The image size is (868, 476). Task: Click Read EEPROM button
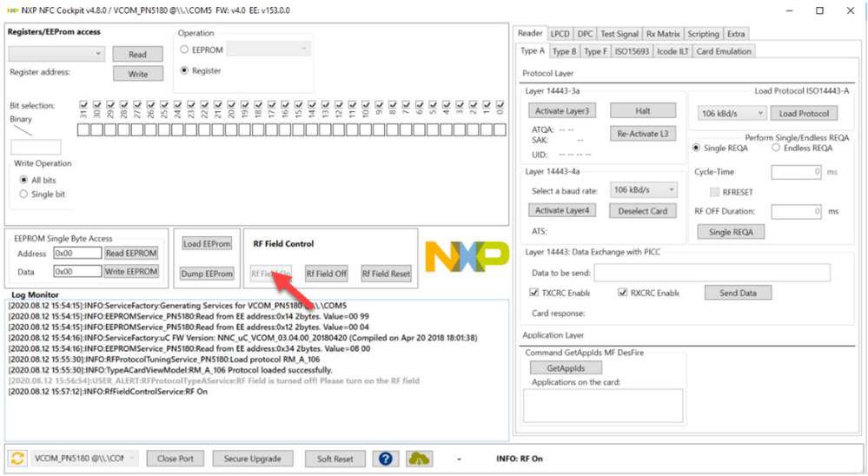click(x=131, y=253)
